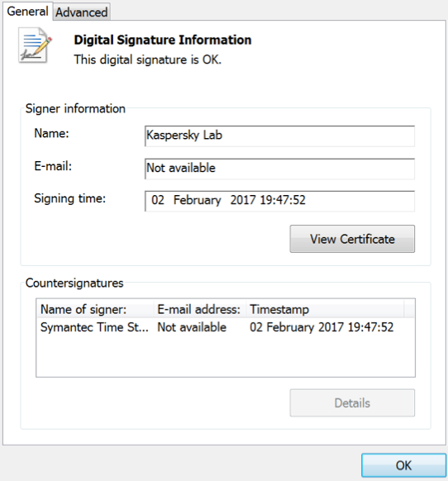Image resolution: width=448 pixels, height=481 pixels.
Task: Click the Digital Signature Information heading
Action: click(x=163, y=40)
